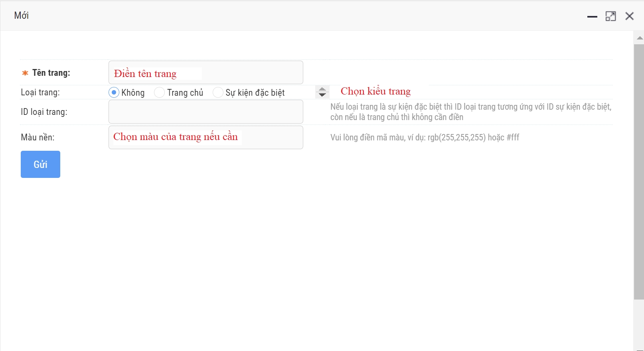Image resolution: width=644 pixels, height=351 pixels.
Task: Click the scrollbar track below the thumb
Action: tap(639, 323)
